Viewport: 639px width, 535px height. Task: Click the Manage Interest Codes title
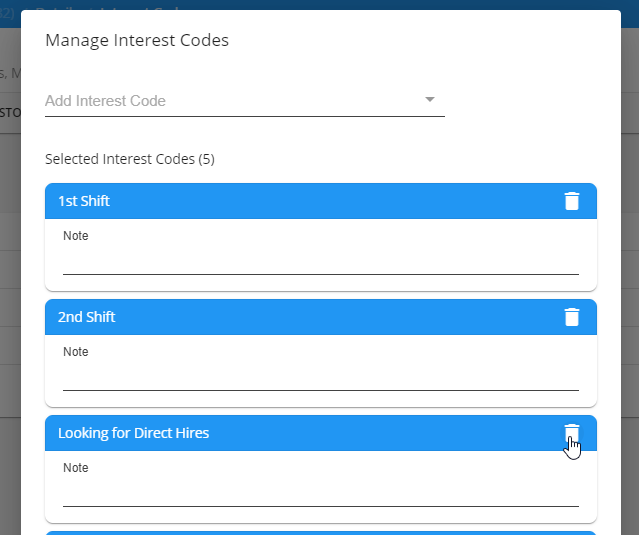[137, 41]
